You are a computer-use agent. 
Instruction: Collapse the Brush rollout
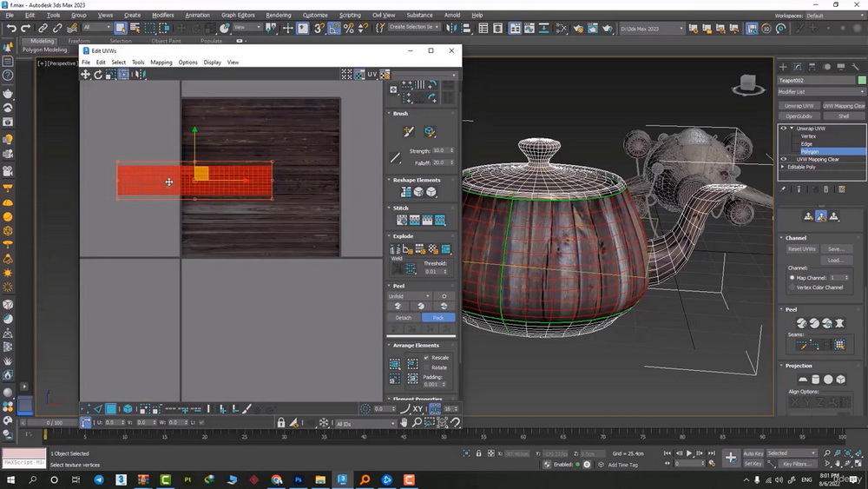click(x=389, y=113)
